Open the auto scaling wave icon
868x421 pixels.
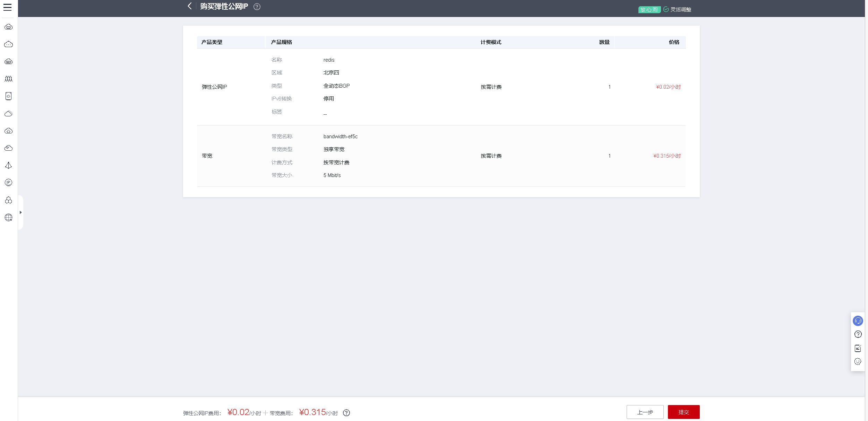pos(9,79)
